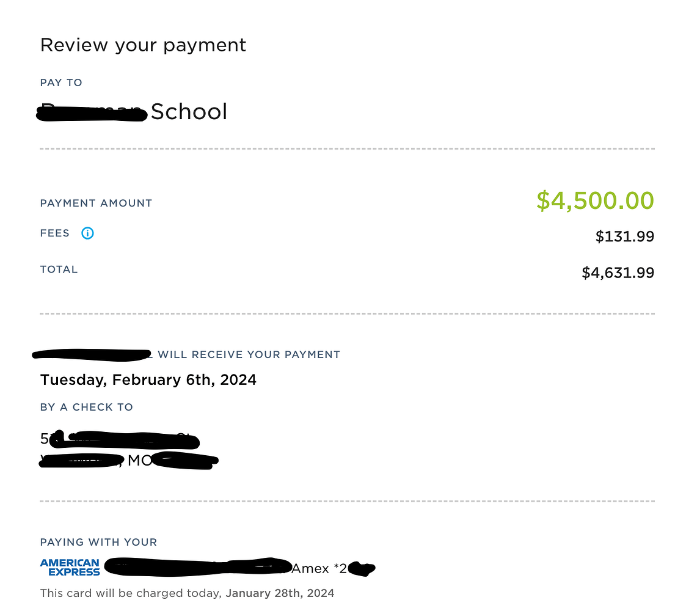Click the TOTAL label
This screenshot has height=611, width=700.
click(x=59, y=269)
